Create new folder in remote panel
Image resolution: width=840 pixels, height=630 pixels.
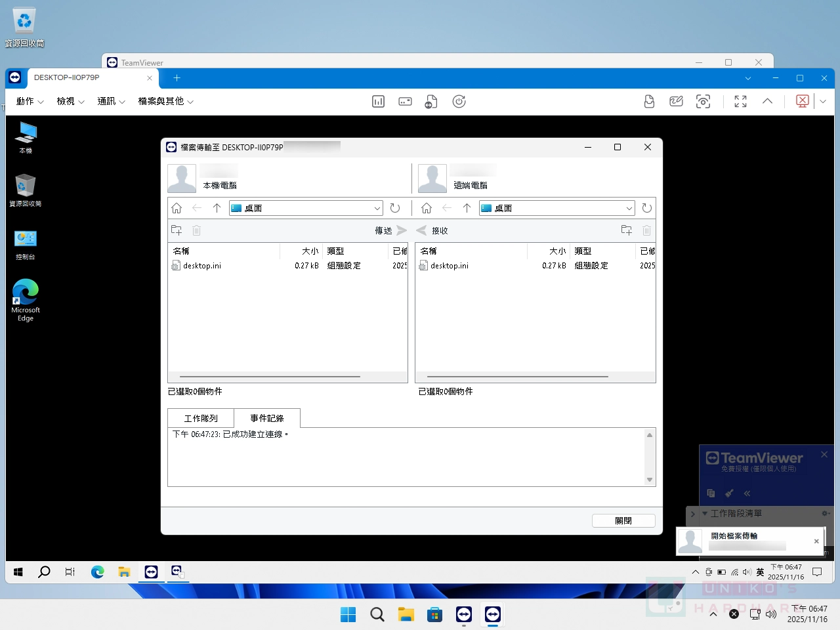[x=626, y=230]
